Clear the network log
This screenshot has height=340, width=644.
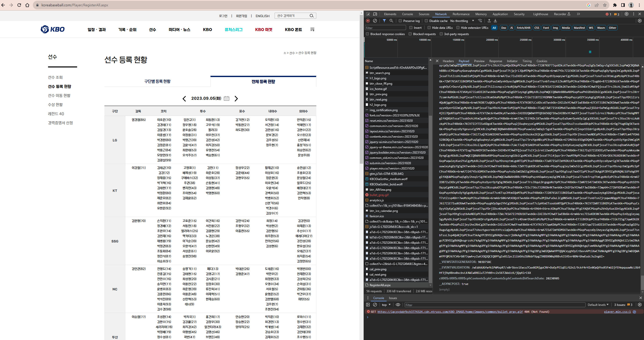pos(375,21)
